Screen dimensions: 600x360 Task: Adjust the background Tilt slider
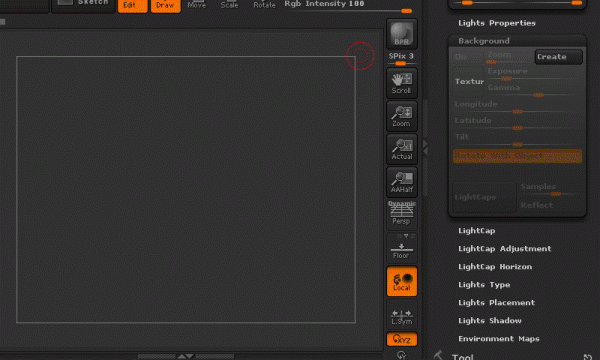pos(517,140)
